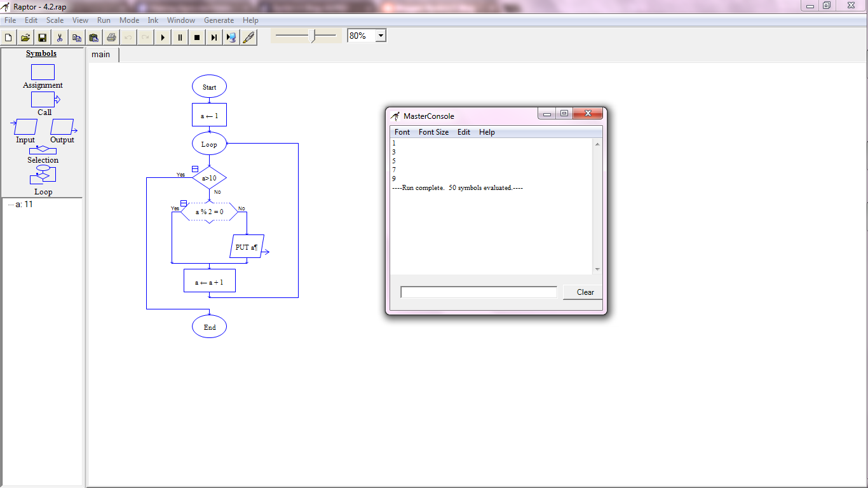
Task: Select the Start symbol in flowchart
Action: [209, 87]
